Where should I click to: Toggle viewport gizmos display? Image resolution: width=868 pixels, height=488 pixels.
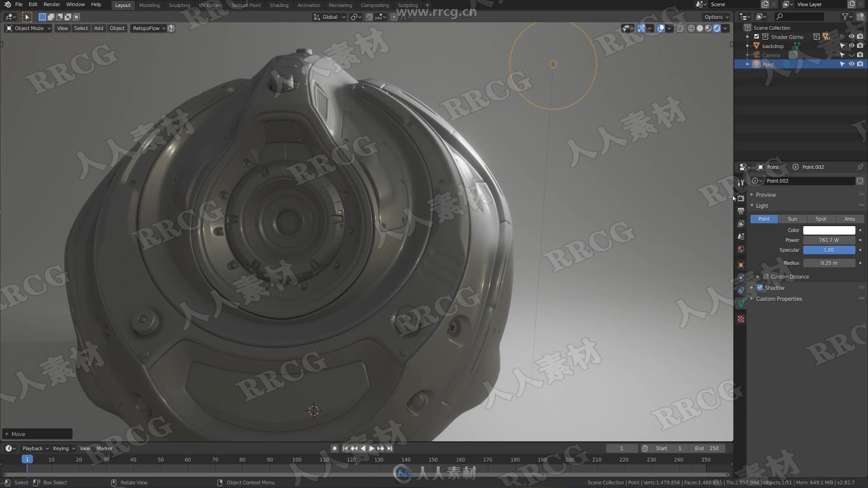click(641, 28)
